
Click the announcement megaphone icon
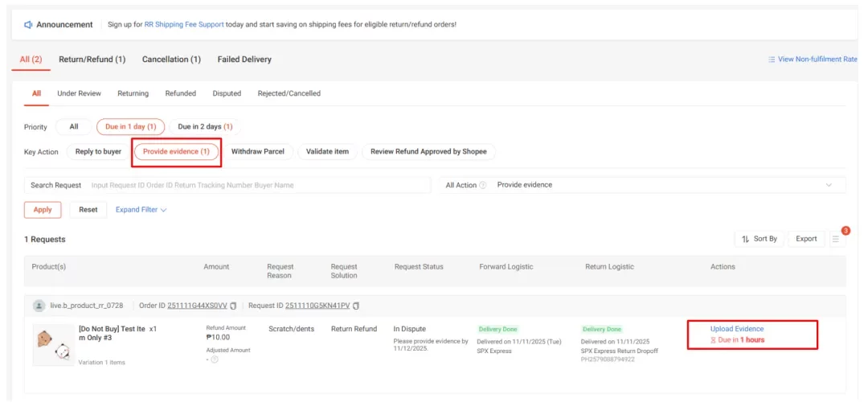click(x=28, y=25)
